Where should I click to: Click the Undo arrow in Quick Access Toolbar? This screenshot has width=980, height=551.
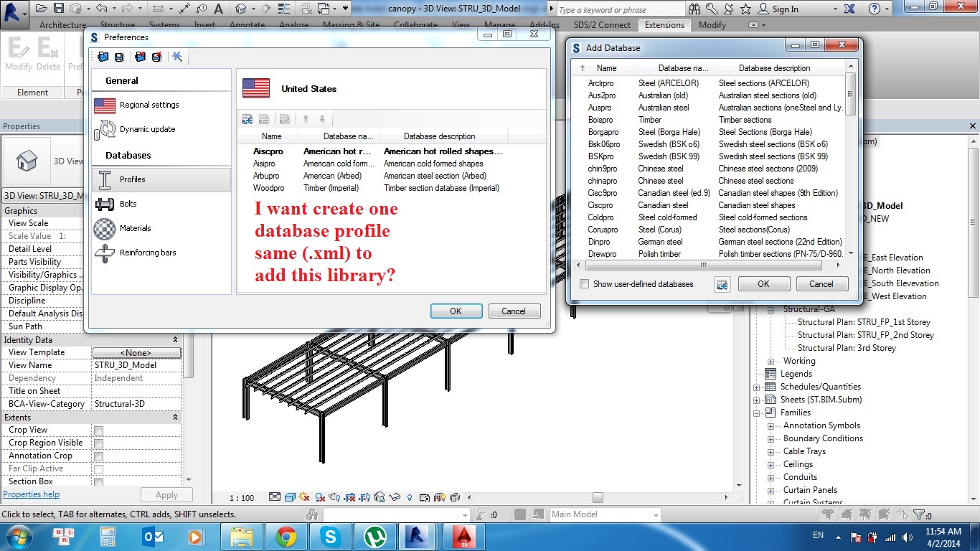click(101, 9)
